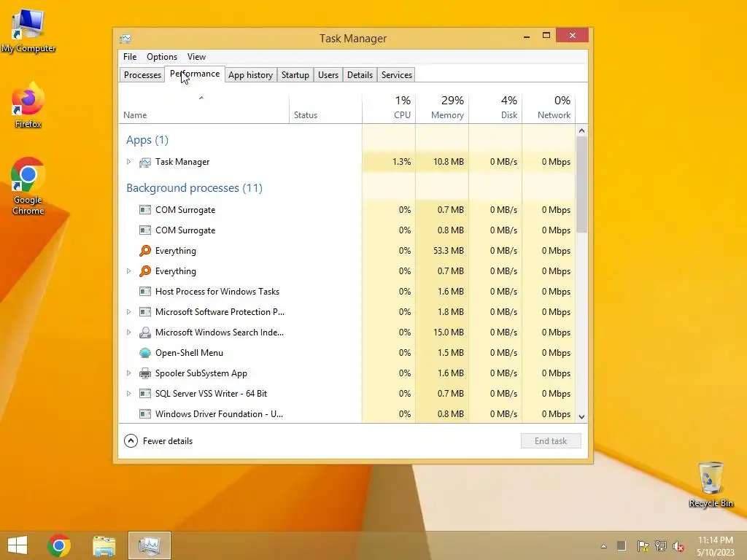Select Host Process for Windows Tasks text

click(217, 292)
